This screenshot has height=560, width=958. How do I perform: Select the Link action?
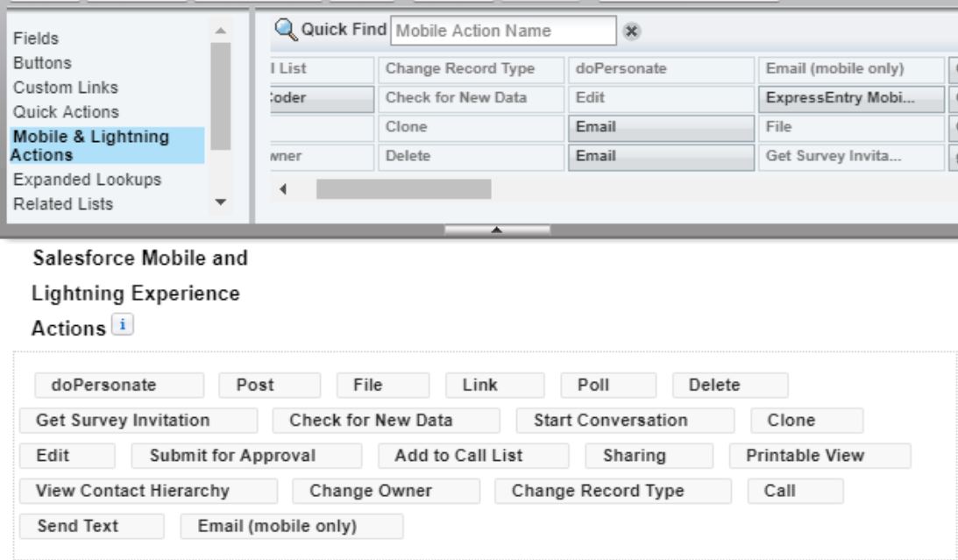pyautogui.click(x=495, y=386)
